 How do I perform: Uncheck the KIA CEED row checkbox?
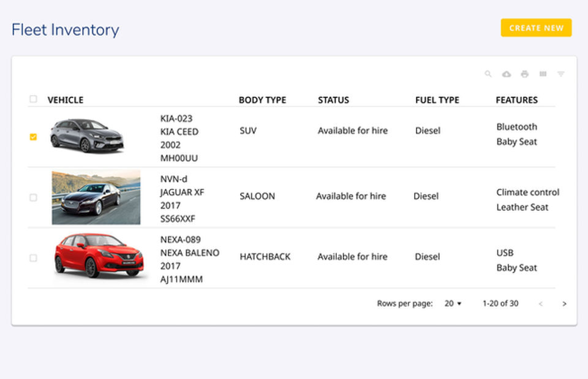tap(33, 137)
